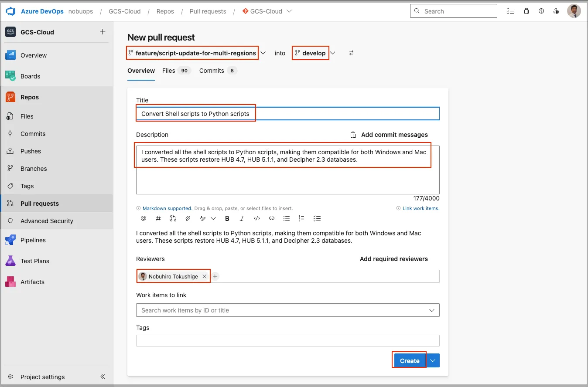588x387 pixels.
Task: Swap source and target branches icon
Action: [x=351, y=53]
